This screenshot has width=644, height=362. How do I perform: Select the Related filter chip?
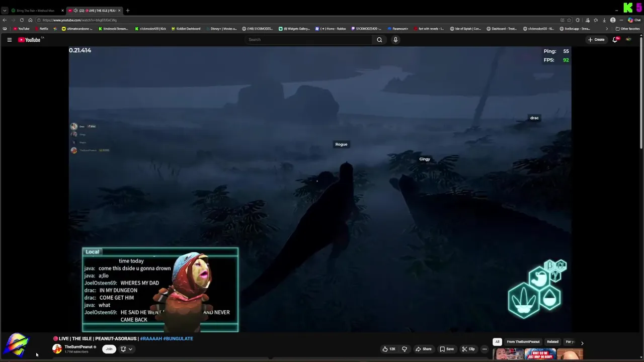(552, 342)
